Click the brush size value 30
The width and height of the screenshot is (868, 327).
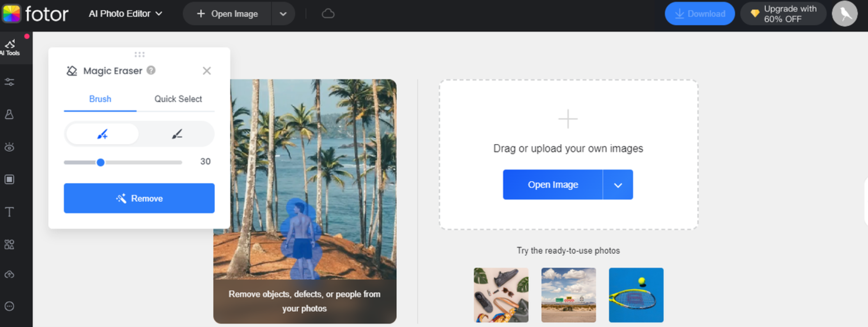[x=205, y=162]
